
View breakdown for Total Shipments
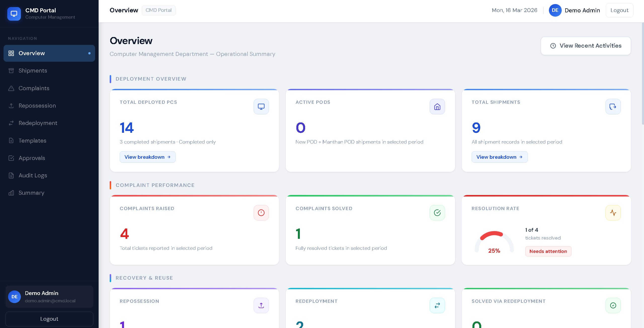(x=499, y=157)
